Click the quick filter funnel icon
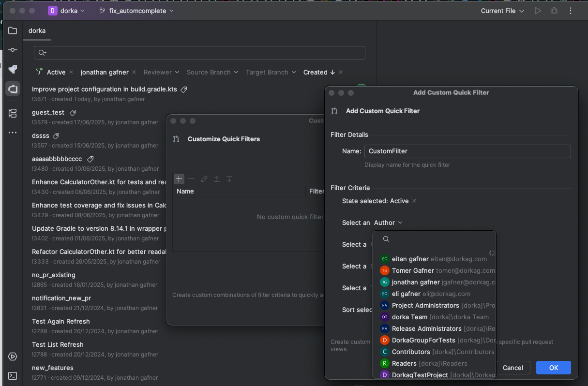 pos(39,72)
